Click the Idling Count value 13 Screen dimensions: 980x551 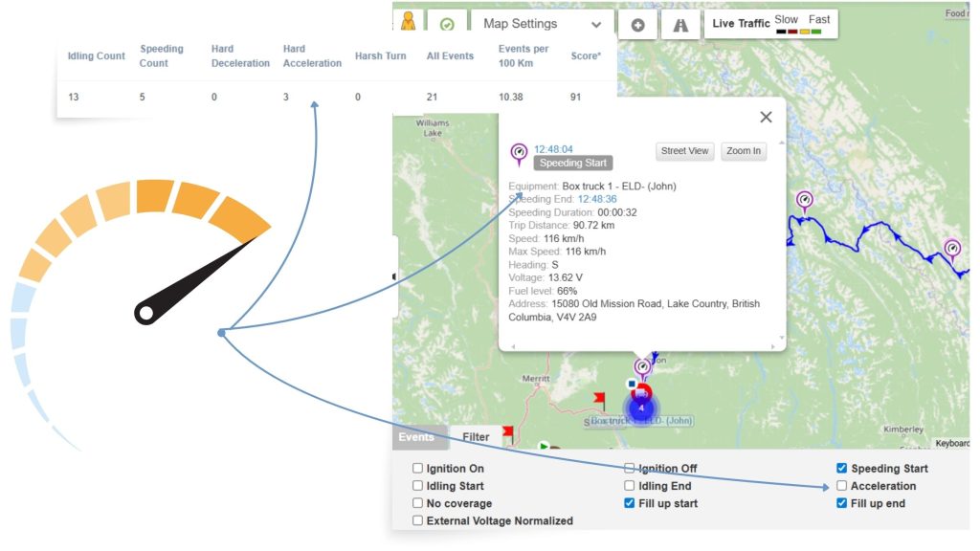coord(73,98)
